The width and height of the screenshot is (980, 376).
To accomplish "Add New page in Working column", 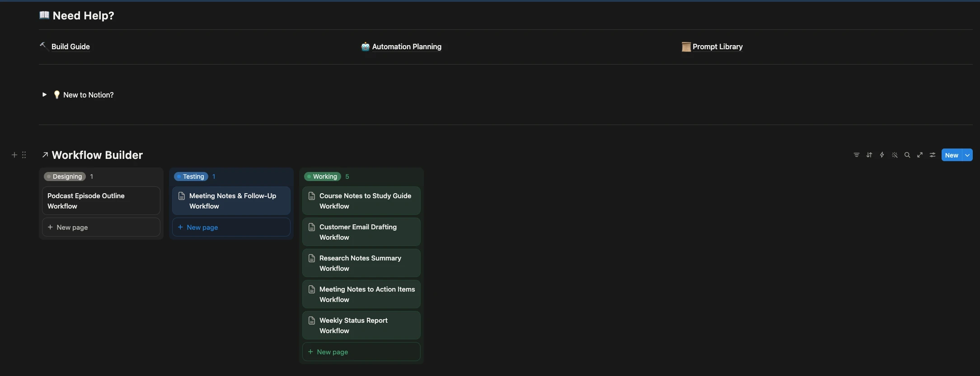I will tap(361, 352).
